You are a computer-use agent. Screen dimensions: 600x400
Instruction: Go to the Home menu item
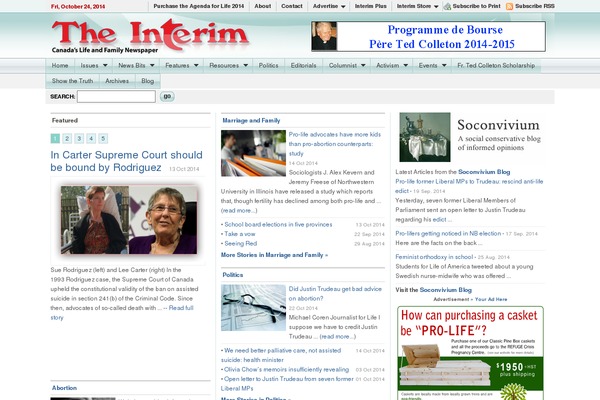click(x=60, y=65)
